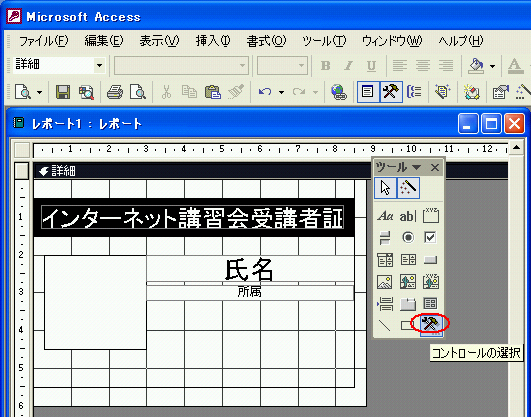Select the Line tool in toolbox
The height and width of the screenshot is (417, 531).
pyautogui.click(x=384, y=325)
